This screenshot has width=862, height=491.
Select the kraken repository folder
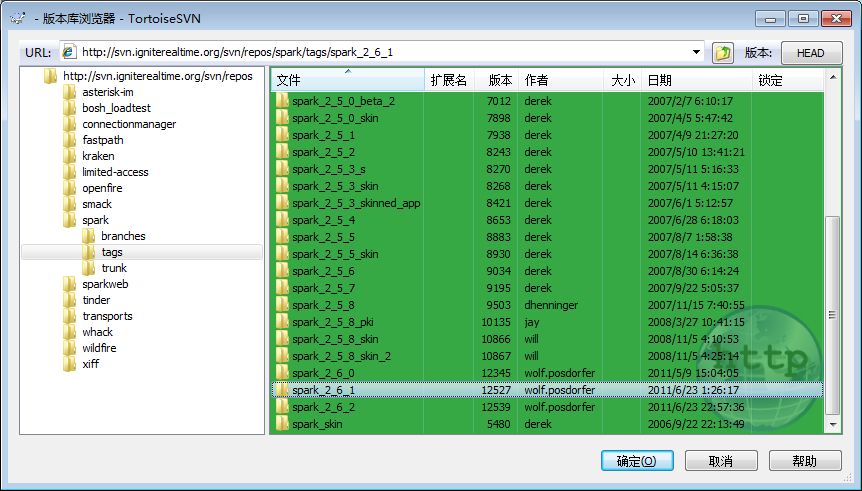[98, 156]
